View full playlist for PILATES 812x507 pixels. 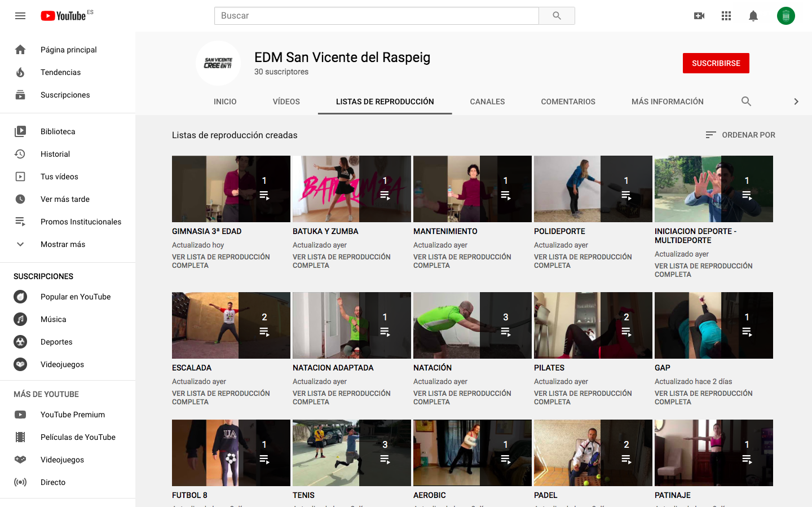tap(583, 398)
